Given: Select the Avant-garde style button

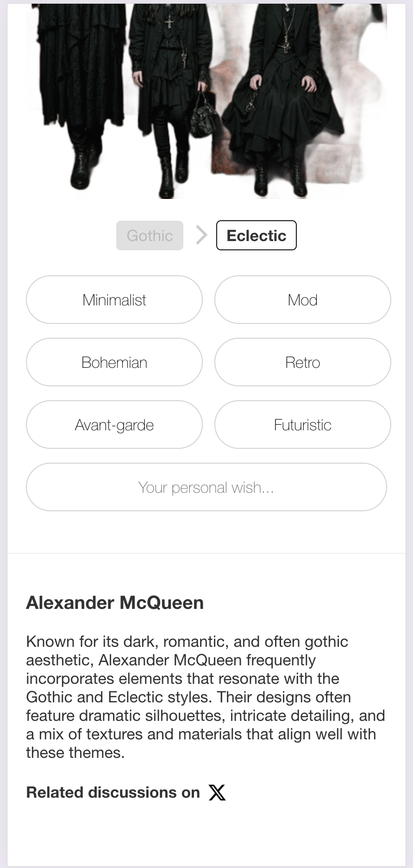Looking at the screenshot, I should (114, 425).
